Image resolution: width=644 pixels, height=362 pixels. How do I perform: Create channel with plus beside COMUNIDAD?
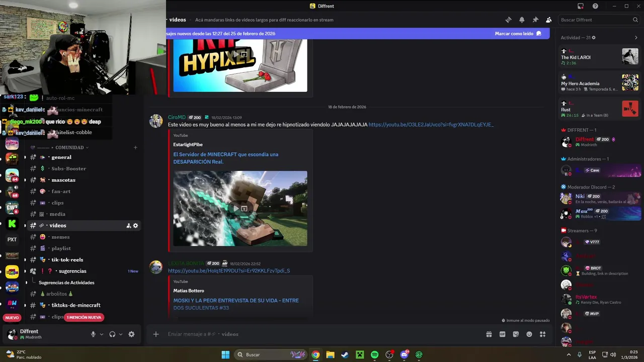tap(135, 147)
